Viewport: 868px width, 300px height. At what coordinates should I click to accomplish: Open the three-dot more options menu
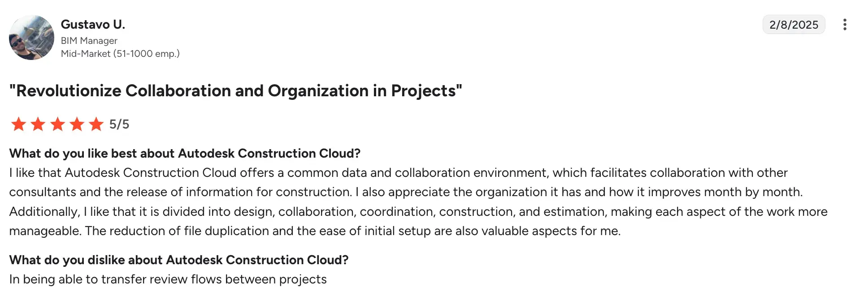845,25
